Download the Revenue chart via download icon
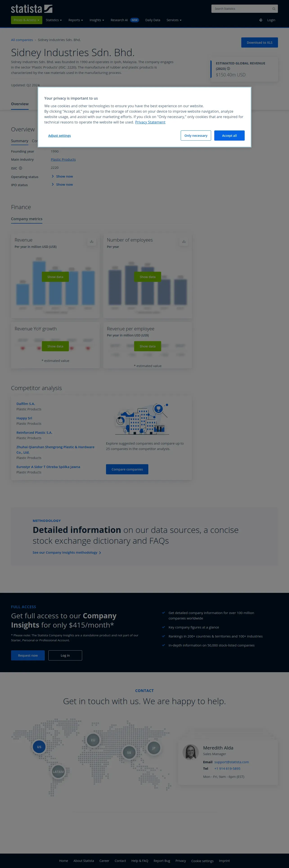The width and height of the screenshot is (289, 868). click(92, 241)
